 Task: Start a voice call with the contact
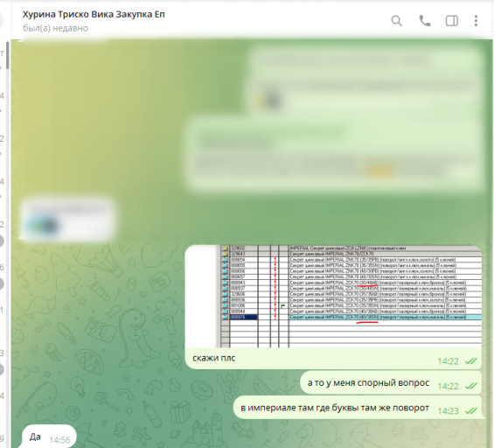pyautogui.click(x=425, y=21)
